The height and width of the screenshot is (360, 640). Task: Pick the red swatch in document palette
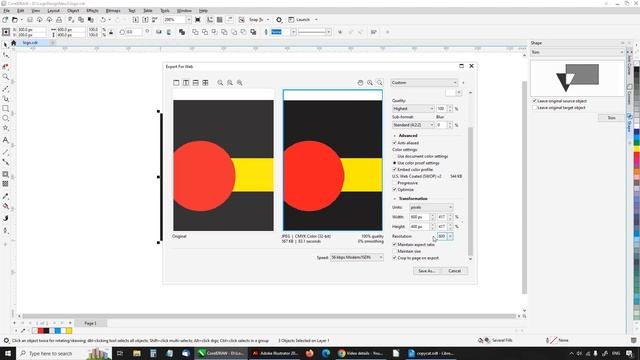click(41, 331)
